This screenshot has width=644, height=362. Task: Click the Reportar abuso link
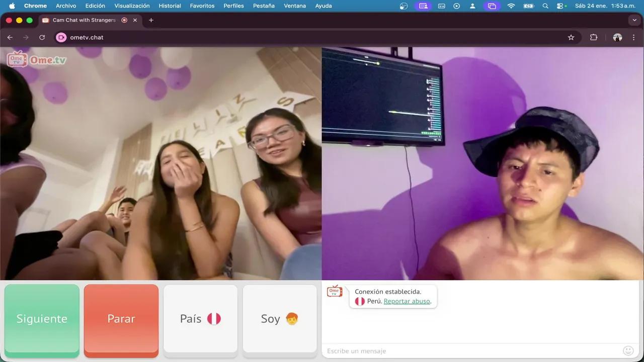[x=407, y=301]
